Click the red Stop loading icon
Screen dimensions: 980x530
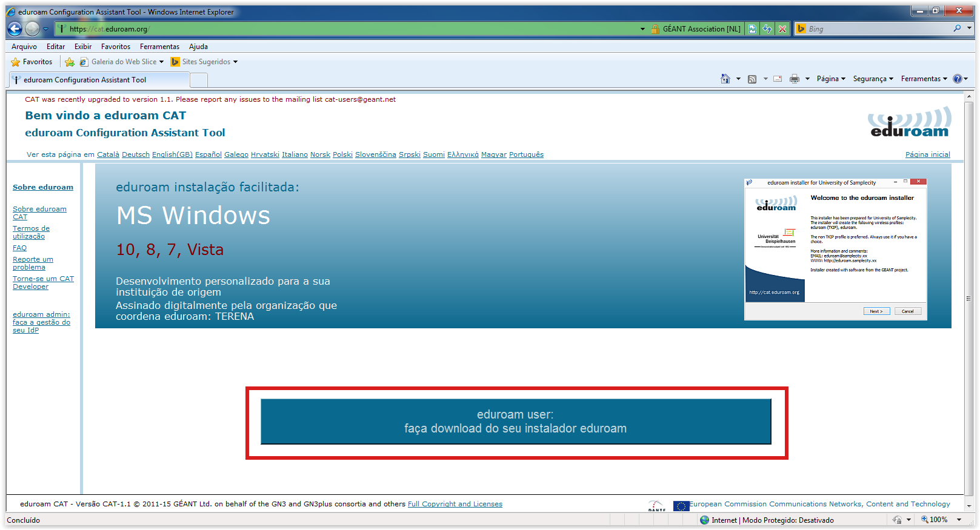[782, 28]
